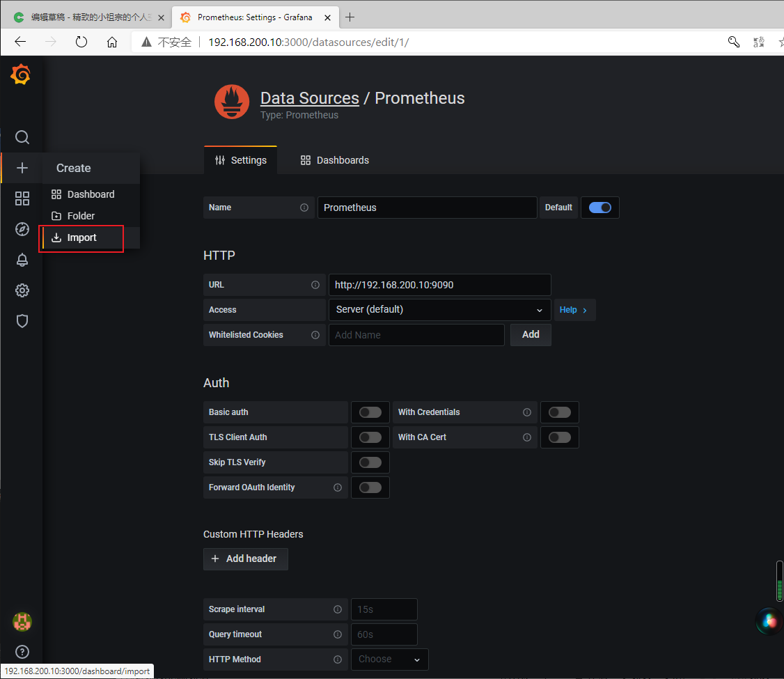Viewport: 784px width, 679px height.
Task: Open the Explore compass icon
Action: coord(22,229)
